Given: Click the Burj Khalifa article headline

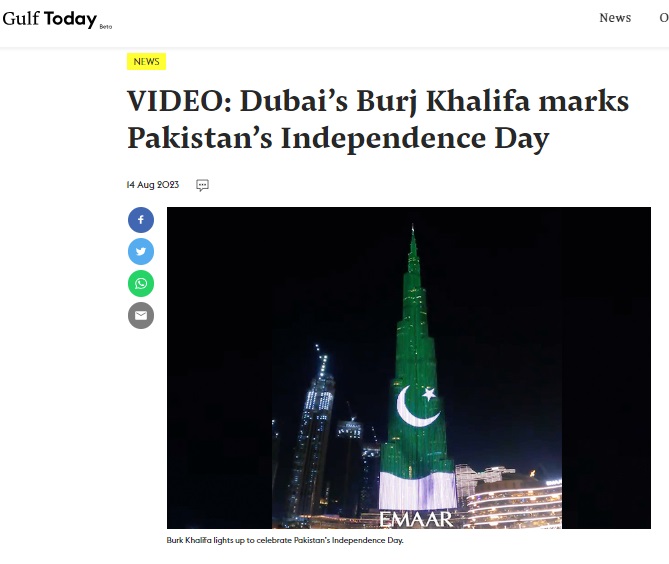Looking at the screenshot, I should coord(378,119).
